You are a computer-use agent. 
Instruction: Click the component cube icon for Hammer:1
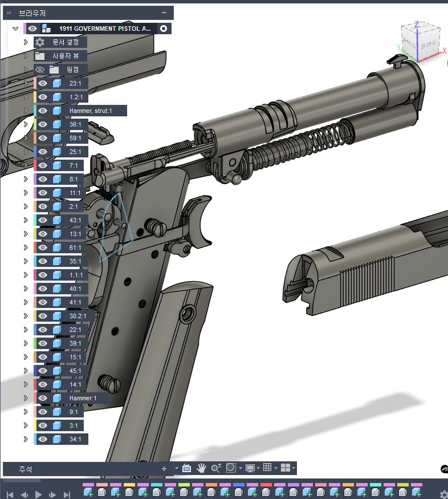pos(57,398)
